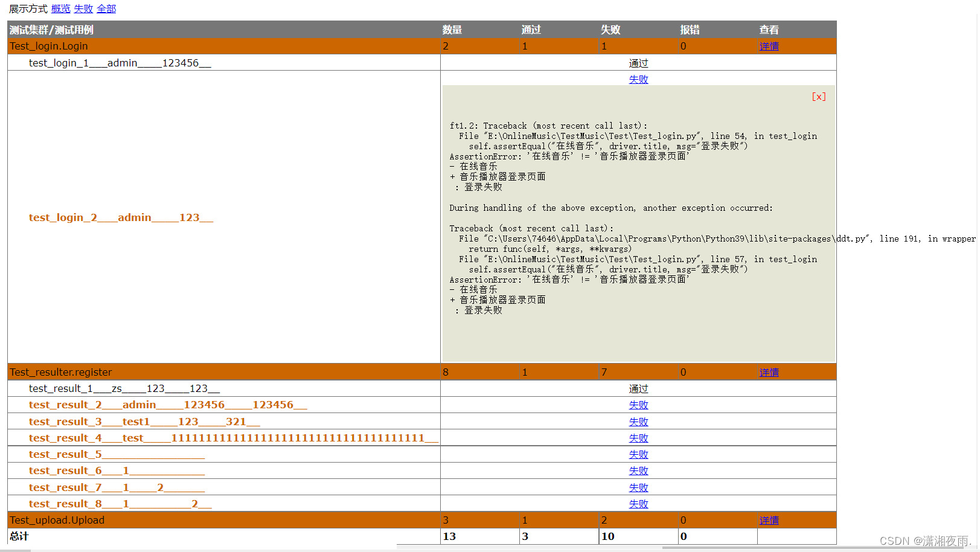Image resolution: width=980 pixels, height=552 pixels.
Task: Click the 测试集群/测试用例 column header
Action: tap(52, 30)
